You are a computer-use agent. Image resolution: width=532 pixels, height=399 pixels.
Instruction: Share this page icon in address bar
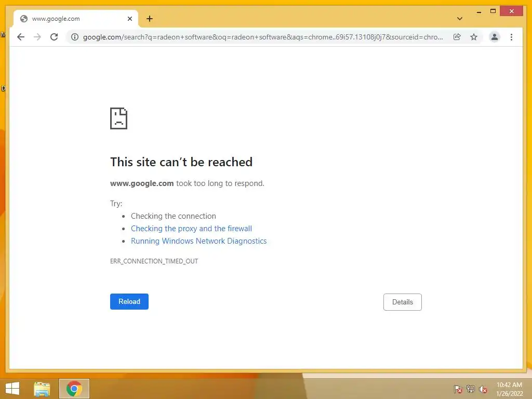(x=457, y=37)
